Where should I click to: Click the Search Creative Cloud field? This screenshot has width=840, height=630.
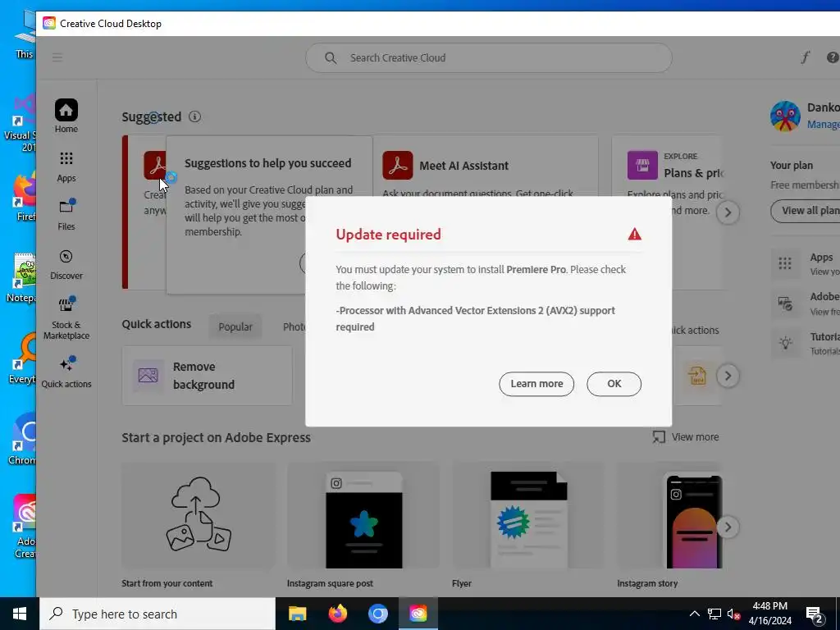point(488,58)
